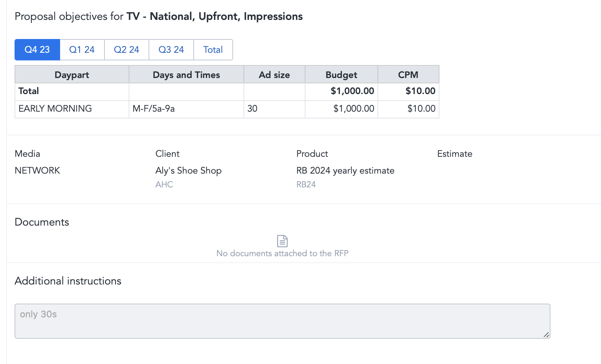Screen dimensions: 601x364
Task: Grab the textarea resize handle corner
Action: coord(546,335)
